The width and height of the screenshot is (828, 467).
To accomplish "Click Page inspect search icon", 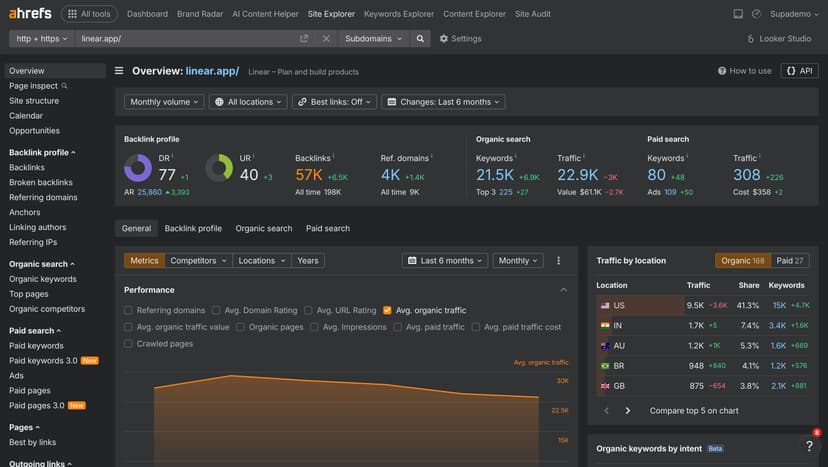I will [x=64, y=86].
